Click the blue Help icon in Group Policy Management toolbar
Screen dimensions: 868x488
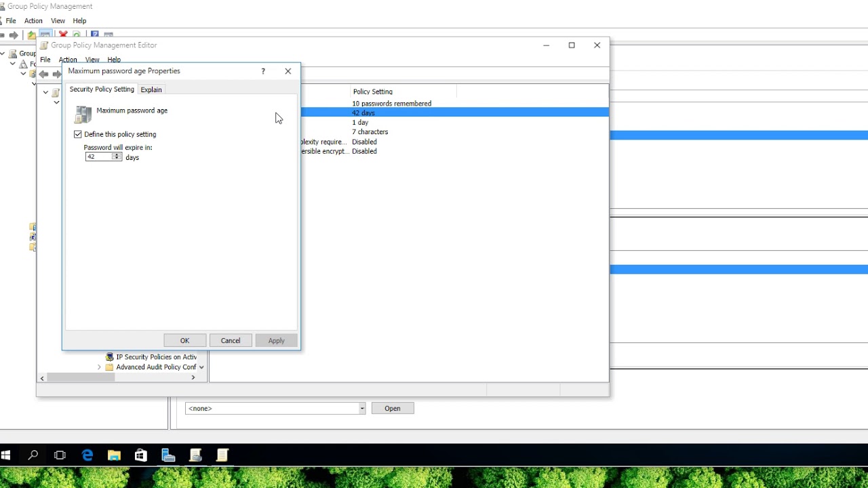(x=94, y=35)
